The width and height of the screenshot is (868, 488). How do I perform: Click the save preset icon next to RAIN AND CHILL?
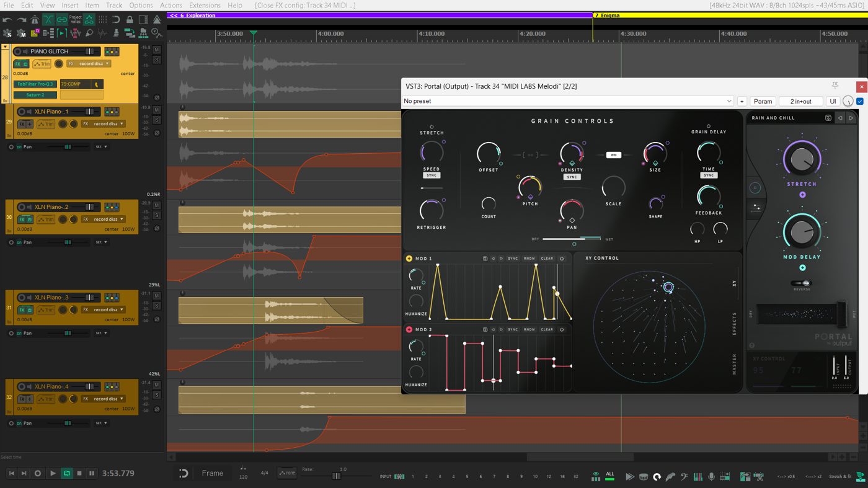[x=828, y=118]
